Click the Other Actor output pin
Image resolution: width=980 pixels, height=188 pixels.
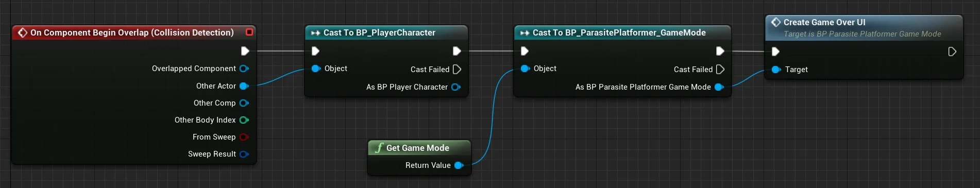[244, 86]
